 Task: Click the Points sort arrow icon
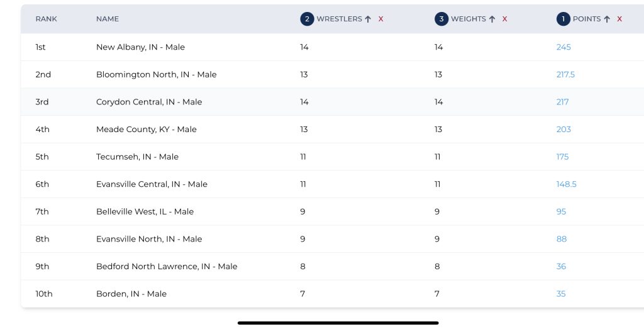tap(607, 20)
